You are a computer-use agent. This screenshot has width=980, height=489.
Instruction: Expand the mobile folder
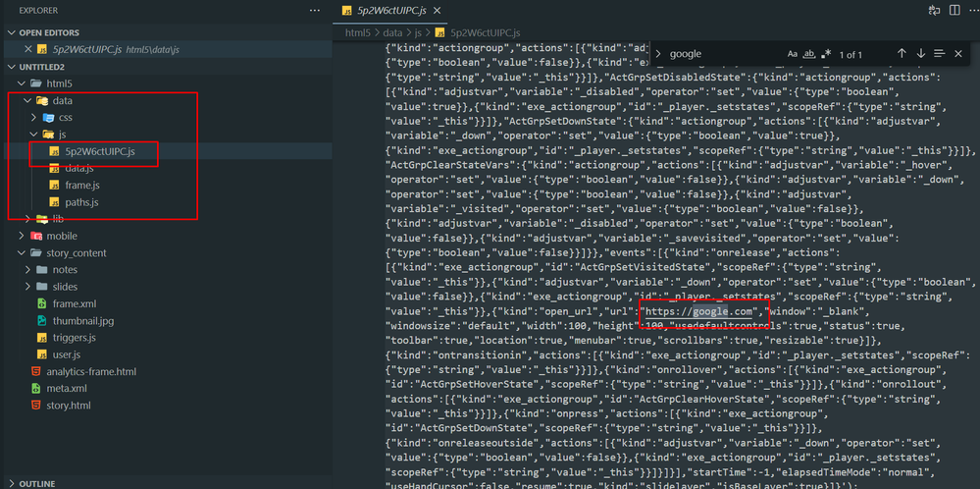click(21, 236)
